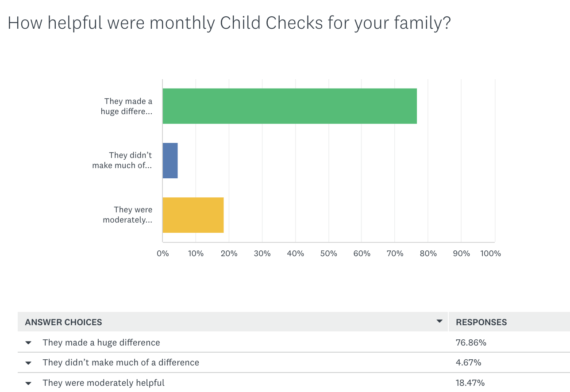
Task: Click 'They were moderately helpful' table text
Action: point(104,383)
